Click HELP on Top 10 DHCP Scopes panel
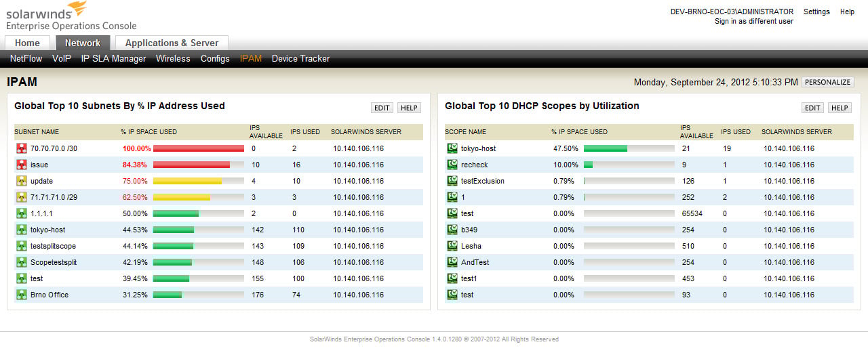This screenshot has height=357, width=868. pos(840,108)
